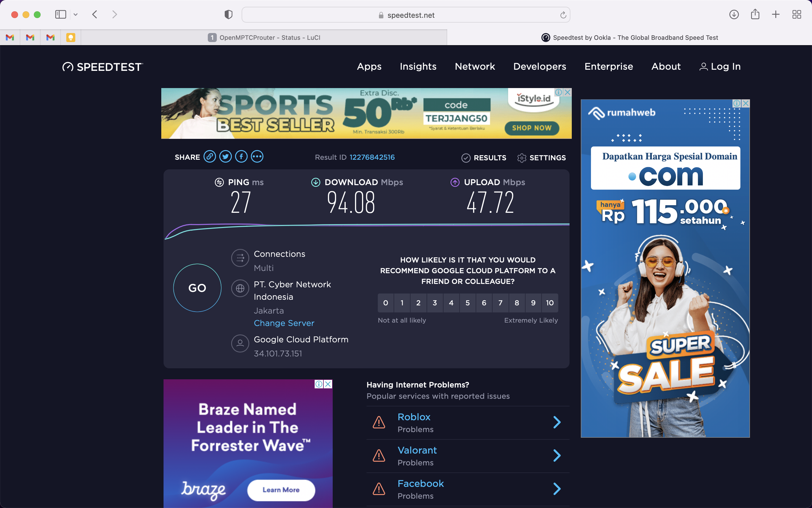Open the Developers menu

point(540,67)
